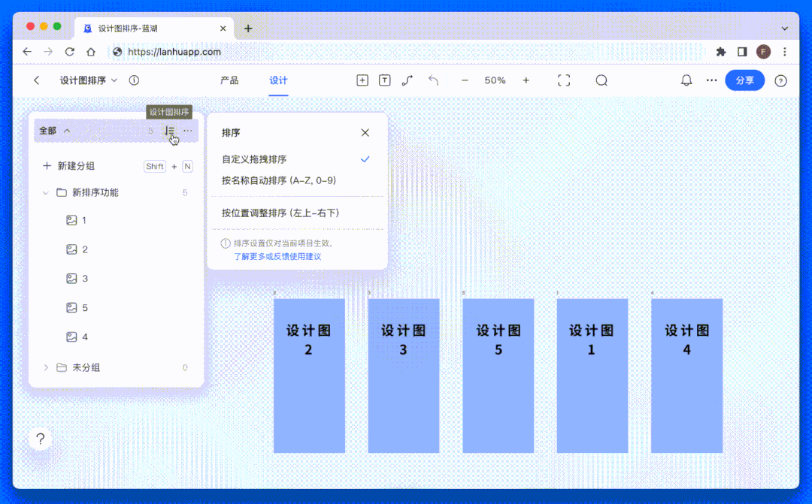Expand the 未分组 folder group
Image resolution: width=812 pixels, height=504 pixels.
pyautogui.click(x=46, y=367)
